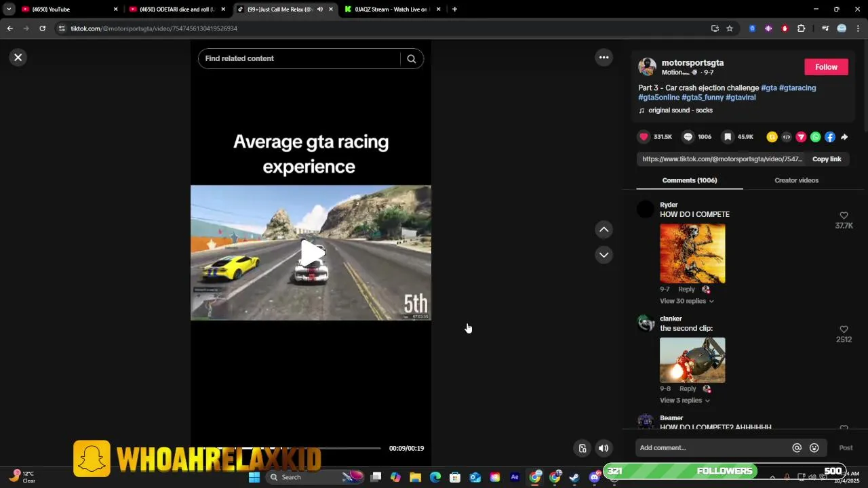Share the video to WhatsApp
Image resolution: width=868 pixels, height=488 pixels.
pos(815,137)
